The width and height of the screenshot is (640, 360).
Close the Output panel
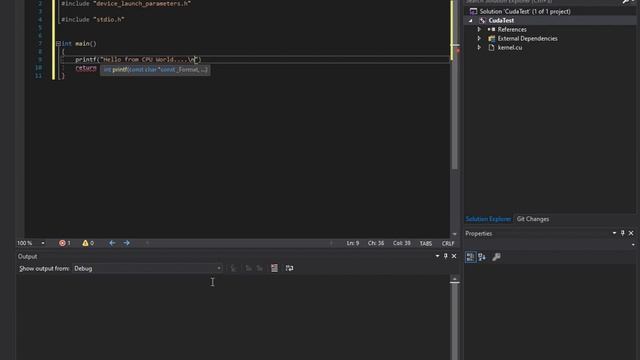coord(454,256)
